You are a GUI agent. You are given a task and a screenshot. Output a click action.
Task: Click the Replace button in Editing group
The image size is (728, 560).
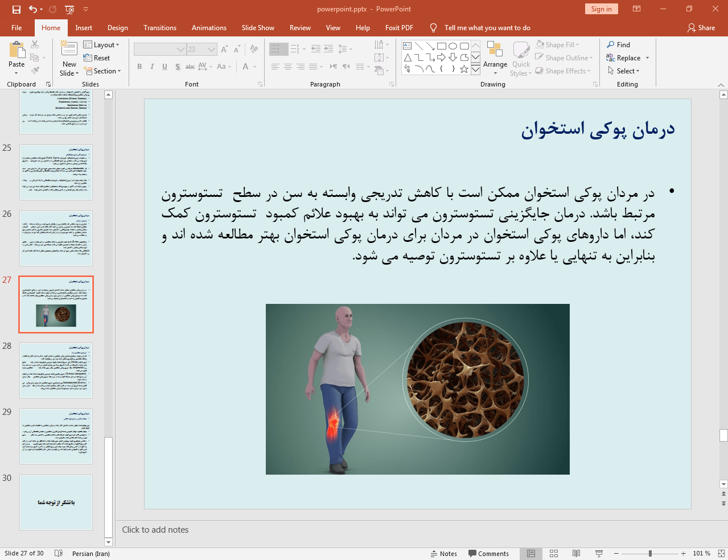pyautogui.click(x=628, y=58)
